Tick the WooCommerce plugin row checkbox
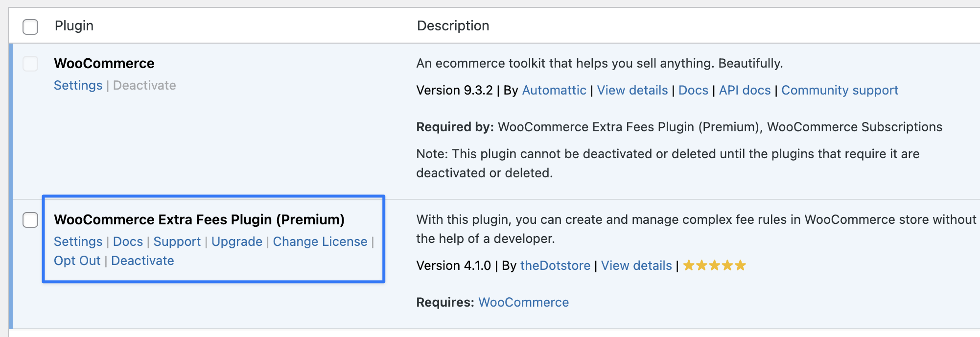The width and height of the screenshot is (980, 337). (x=30, y=64)
